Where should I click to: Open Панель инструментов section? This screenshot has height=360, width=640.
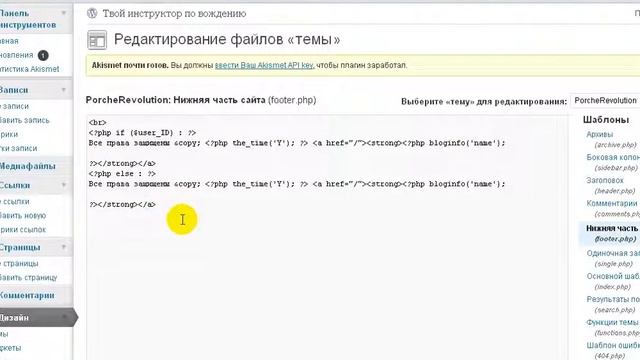click(28, 19)
